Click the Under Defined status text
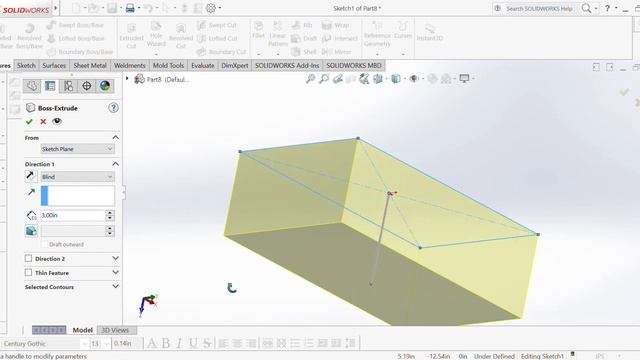Viewport: 640px width, 360px height. coord(494,356)
